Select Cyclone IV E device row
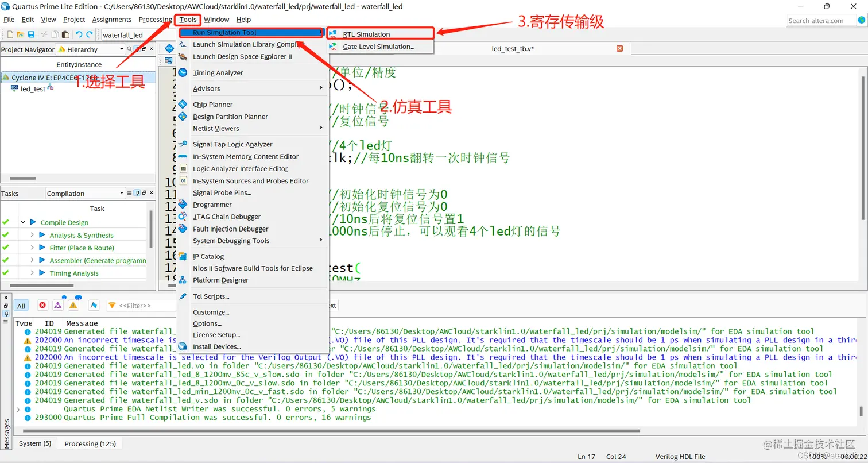The image size is (868, 463). [x=77, y=77]
